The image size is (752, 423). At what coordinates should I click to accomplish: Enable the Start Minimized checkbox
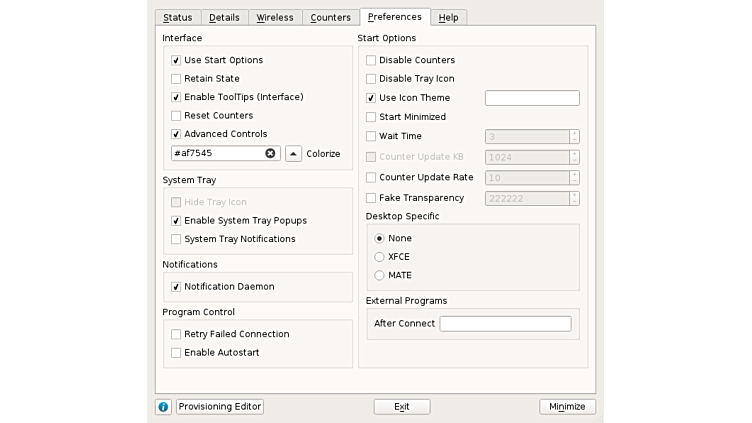point(371,117)
